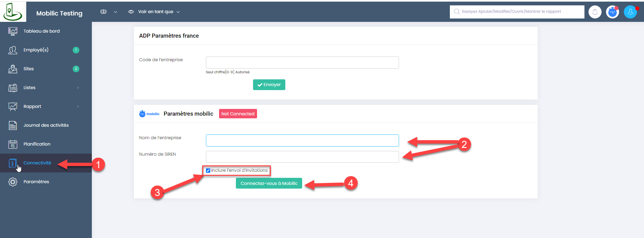Click the Tableau de bord monitor icon

[x=13, y=31]
